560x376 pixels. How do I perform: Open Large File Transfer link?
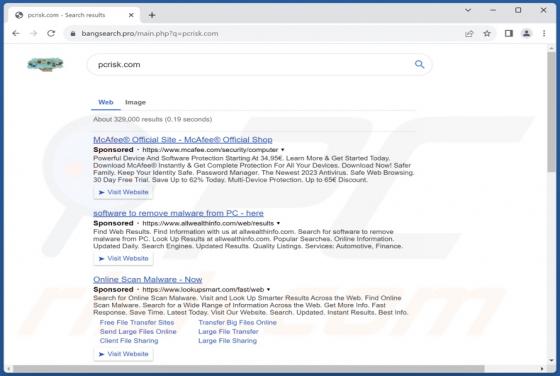[x=228, y=332]
